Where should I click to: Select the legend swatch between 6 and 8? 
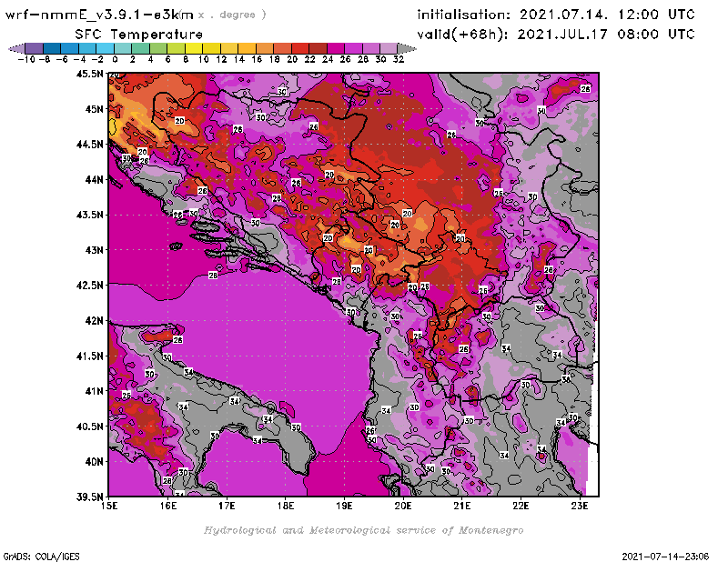click(176, 48)
